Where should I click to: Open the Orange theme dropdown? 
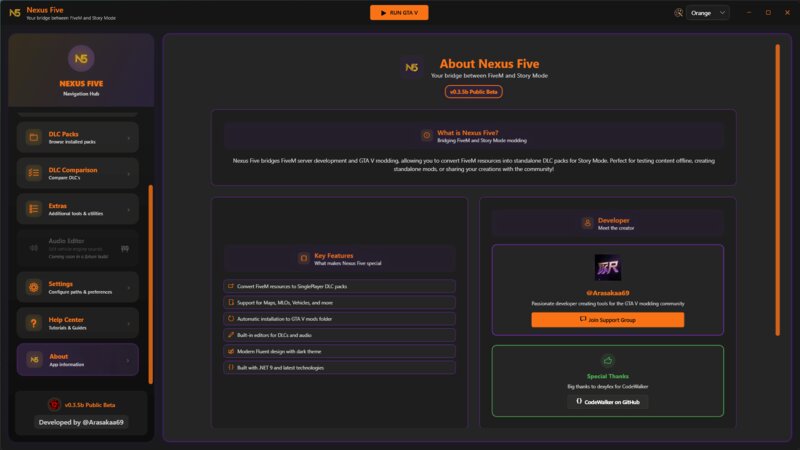709,13
